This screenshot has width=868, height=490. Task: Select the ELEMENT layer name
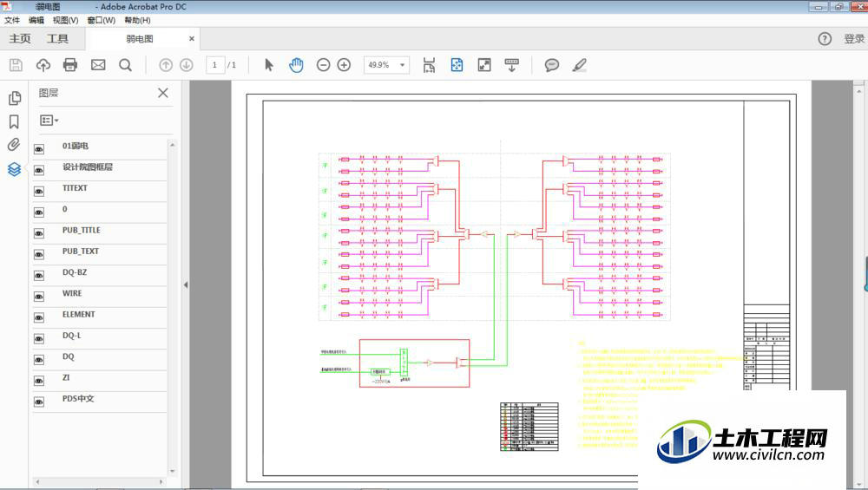79,314
